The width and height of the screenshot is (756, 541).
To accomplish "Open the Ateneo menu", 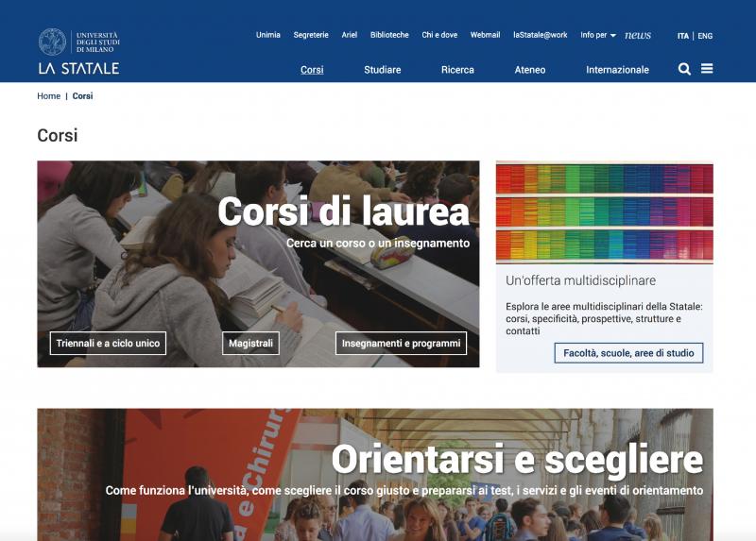I will 530,70.
